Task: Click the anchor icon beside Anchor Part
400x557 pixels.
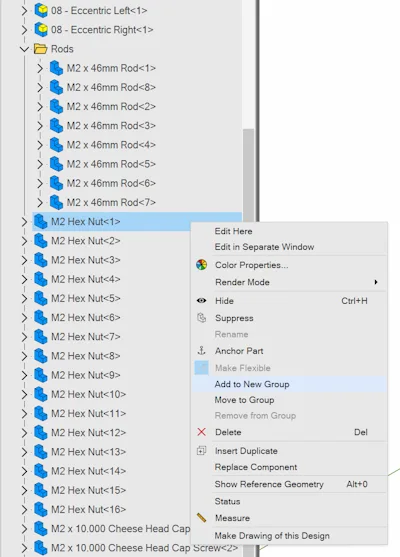Action: 201,351
